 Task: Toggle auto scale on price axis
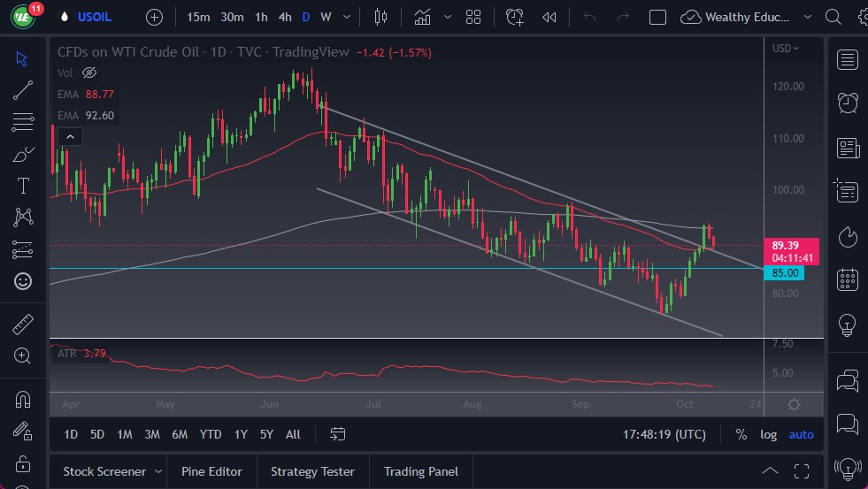click(801, 434)
